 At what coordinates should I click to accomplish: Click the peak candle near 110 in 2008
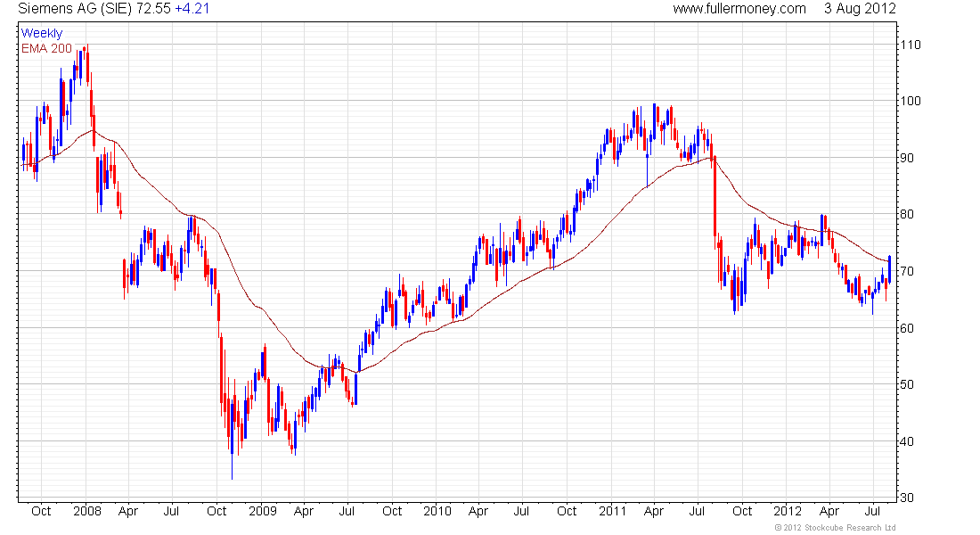[87, 64]
